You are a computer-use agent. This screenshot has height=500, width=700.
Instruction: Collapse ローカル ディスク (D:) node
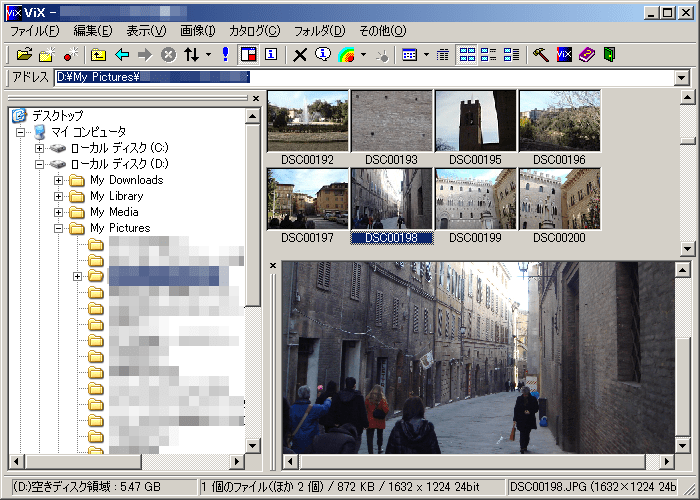tap(39, 164)
